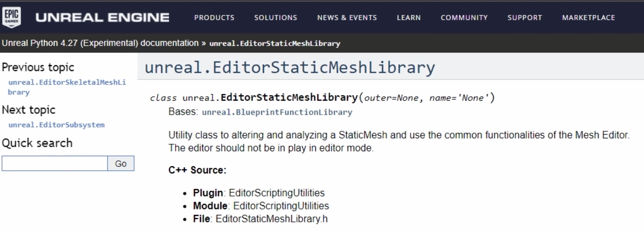Open unreal.BlueprintFunctionLibrary base class link
Image resolution: width=644 pixels, height=233 pixels.
[277, 112]
